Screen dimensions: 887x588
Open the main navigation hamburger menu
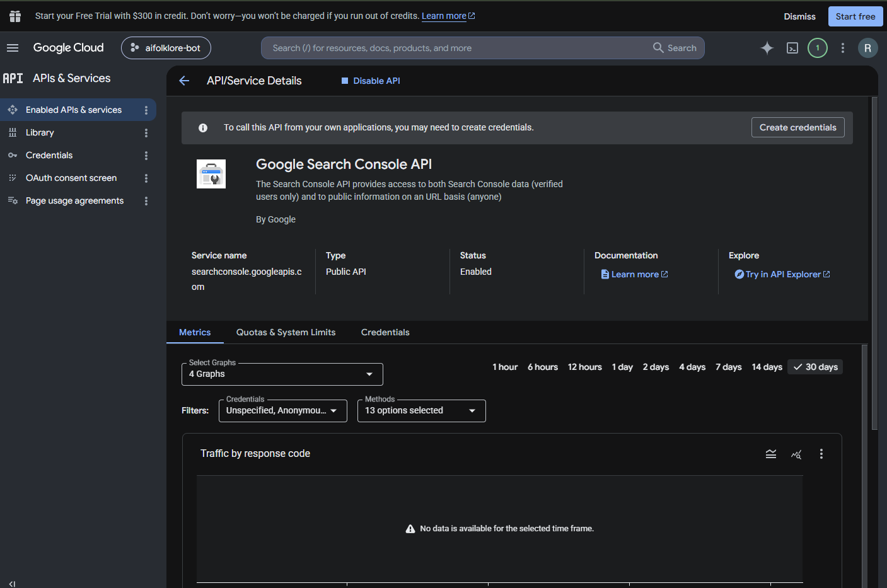13,48
